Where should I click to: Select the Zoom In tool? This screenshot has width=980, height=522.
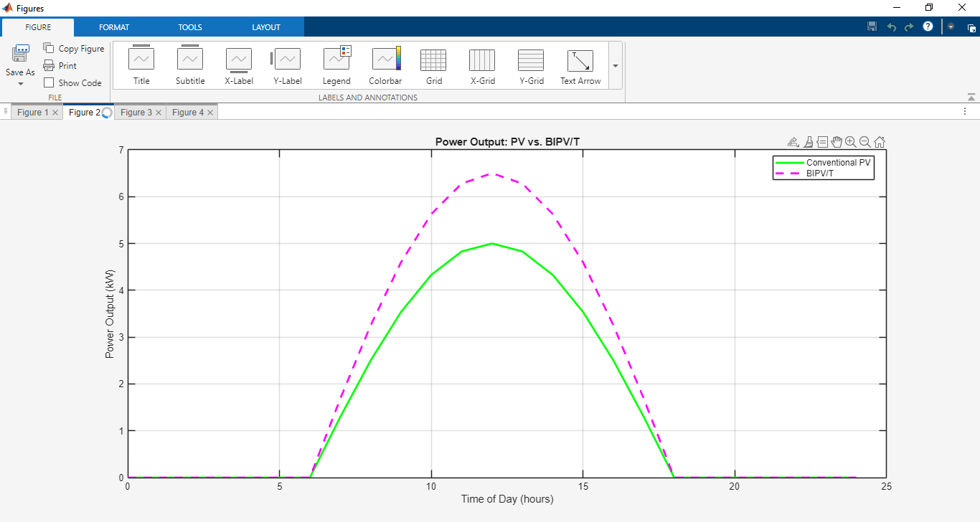(851, 142)
